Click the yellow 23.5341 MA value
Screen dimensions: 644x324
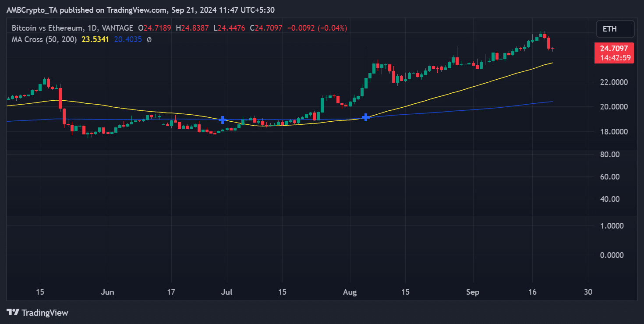pyautogui.click(x=95, y=39)
